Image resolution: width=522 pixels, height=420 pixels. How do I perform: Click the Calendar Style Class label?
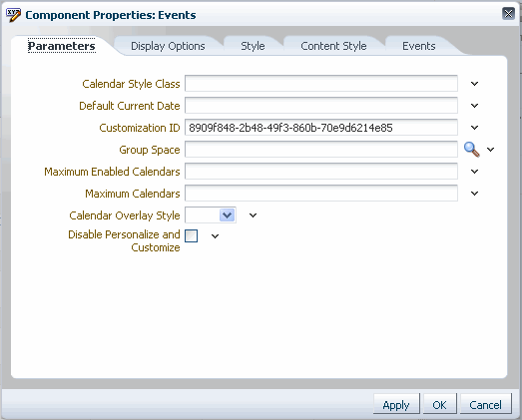tap(131, 84)
